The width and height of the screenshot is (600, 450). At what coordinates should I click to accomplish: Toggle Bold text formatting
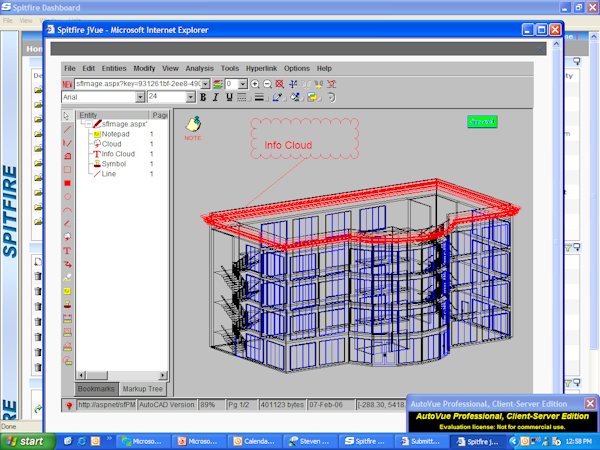pos(203,97)
